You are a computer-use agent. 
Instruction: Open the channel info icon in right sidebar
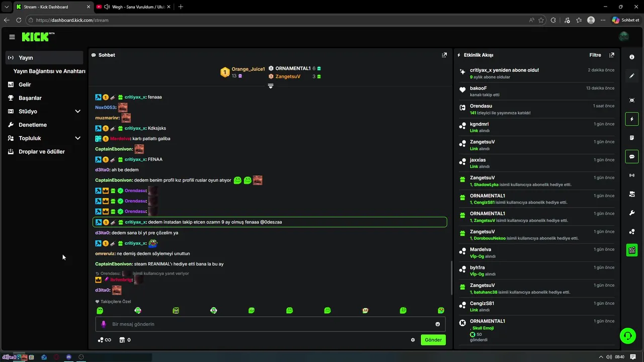click(632, 57)
